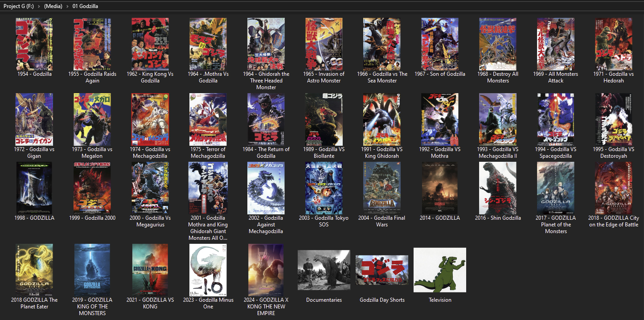
Task: Expand the chevron after (Media) in path
Action: [67, 6]
